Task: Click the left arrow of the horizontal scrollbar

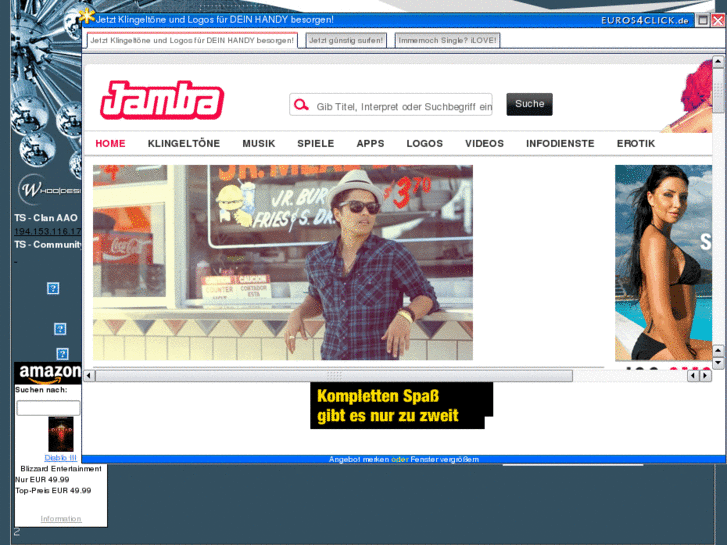Action: 89,375
